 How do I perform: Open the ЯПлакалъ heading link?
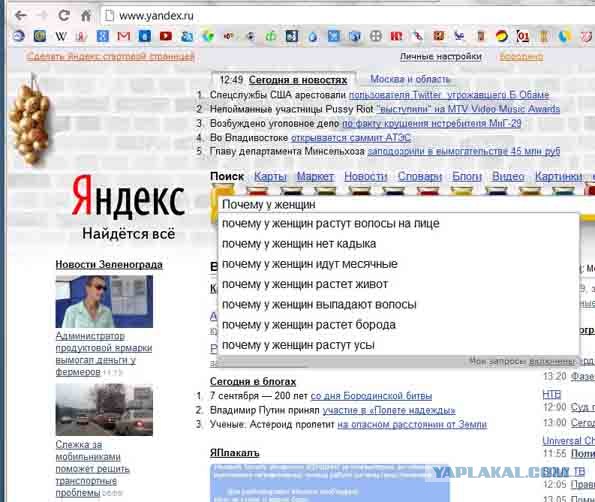tap(235, 453)
